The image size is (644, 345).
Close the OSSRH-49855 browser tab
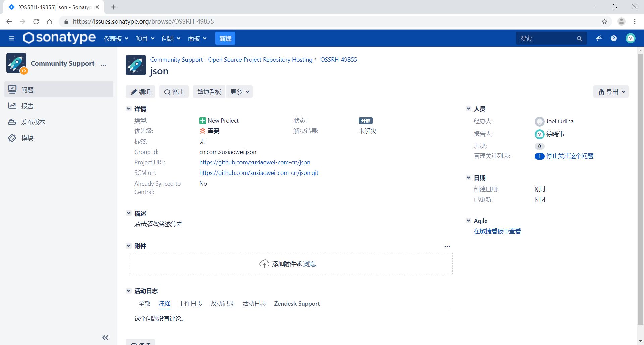pos(97,7)
